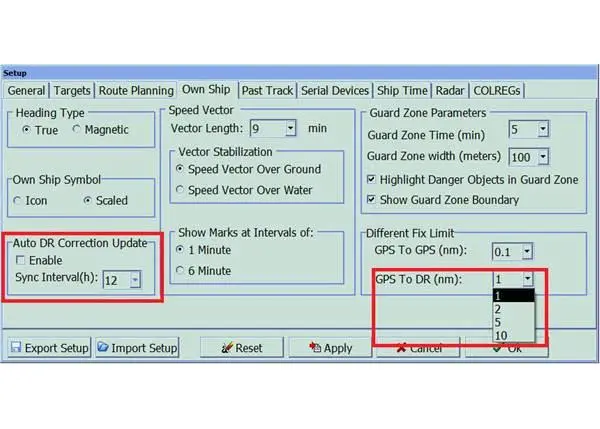Click the Guard Zone width value 100

[523, 157]
